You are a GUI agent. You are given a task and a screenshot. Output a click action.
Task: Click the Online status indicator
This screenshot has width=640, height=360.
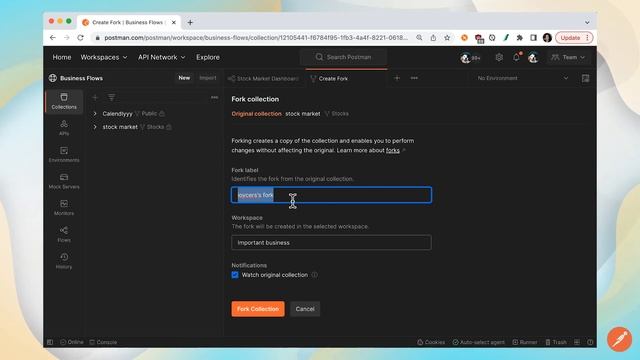click(72, 342)
